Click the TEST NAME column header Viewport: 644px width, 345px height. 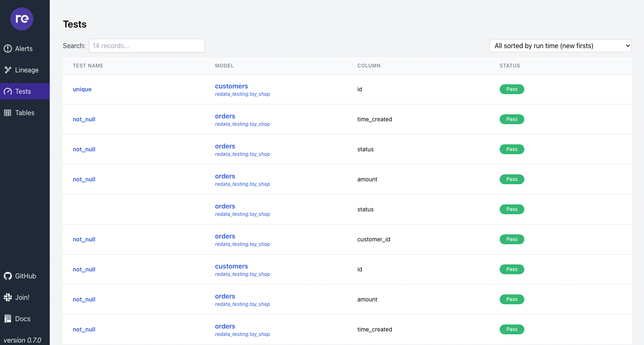coord(88,66)
